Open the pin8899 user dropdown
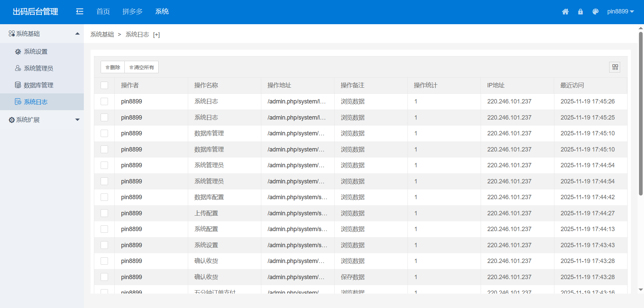Viewport: 644px width, 308px height. coord(620,11)
